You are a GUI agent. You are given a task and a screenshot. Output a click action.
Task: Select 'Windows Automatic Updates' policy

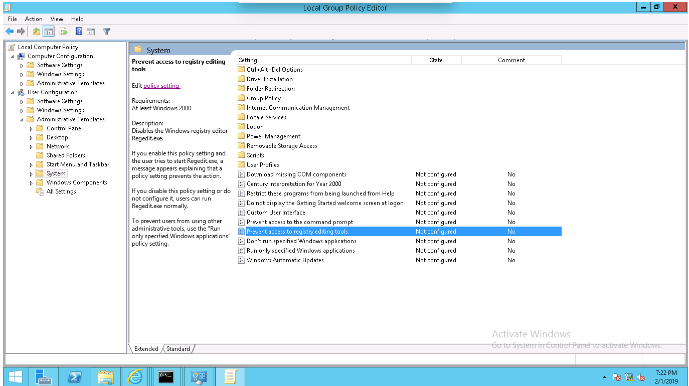pos(285,260)
